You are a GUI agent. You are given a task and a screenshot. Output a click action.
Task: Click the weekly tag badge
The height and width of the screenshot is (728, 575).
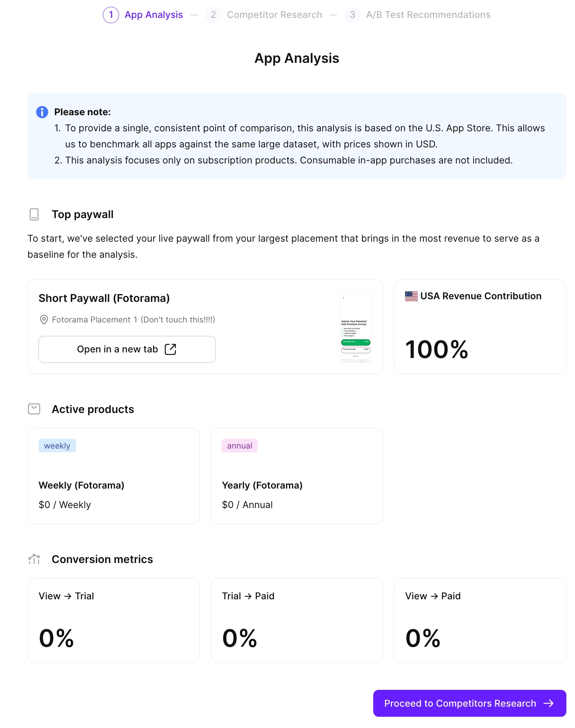[57, 446]
